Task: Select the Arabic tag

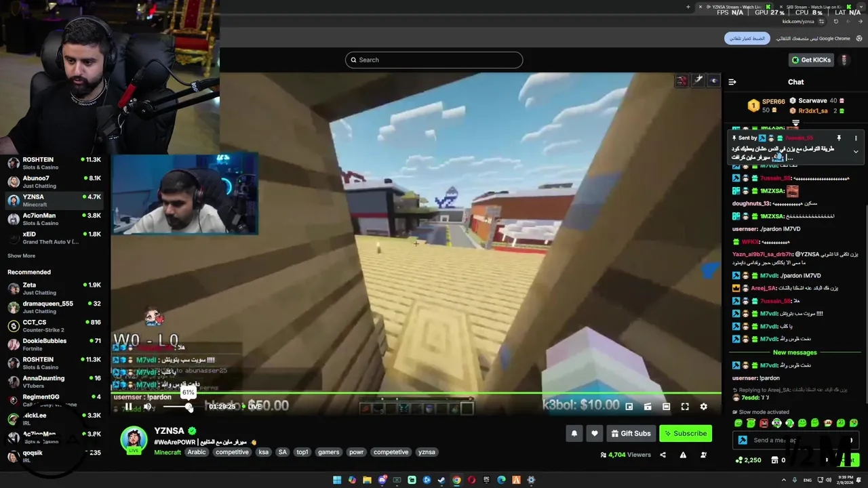Action: tap(197, 452)
